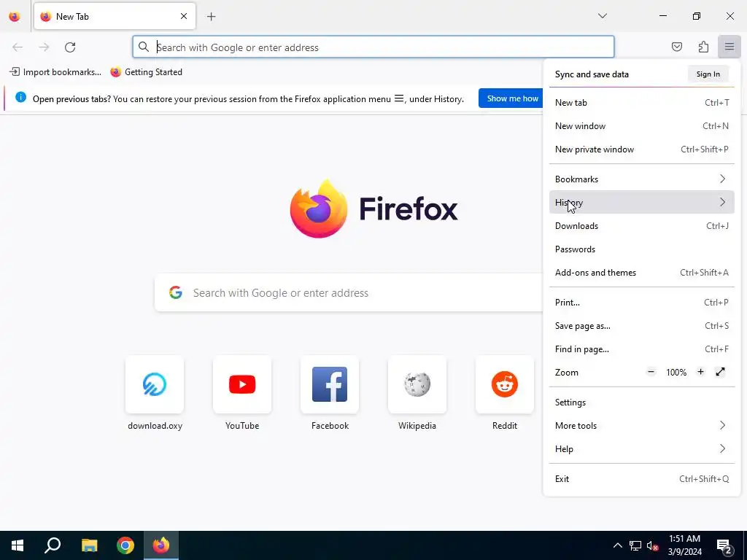Reset zoom via 100% label
Viewport: 747px width, 560px height.
click(x=676, y=373)
